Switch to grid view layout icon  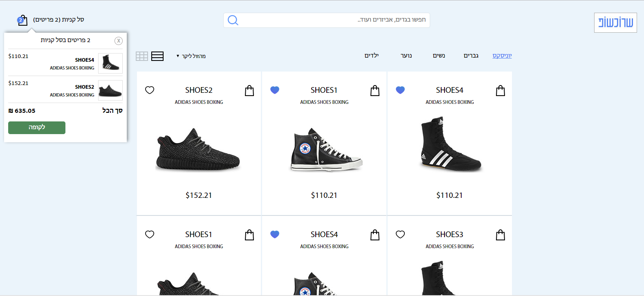142,56
